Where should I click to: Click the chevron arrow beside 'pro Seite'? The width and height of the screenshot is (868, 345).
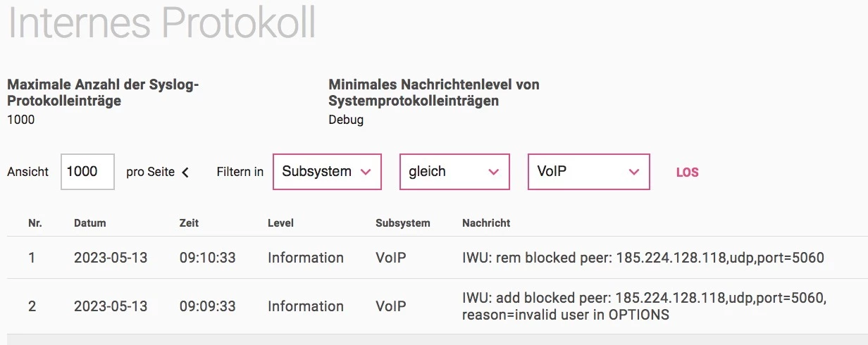(x=185, y=172)
